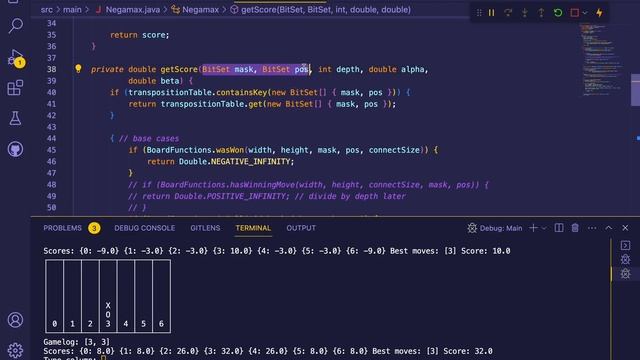Click the terminal input cursor after 'Type column:'
Image resolution: width=640 pixels, height=360 pixels.
104,358
